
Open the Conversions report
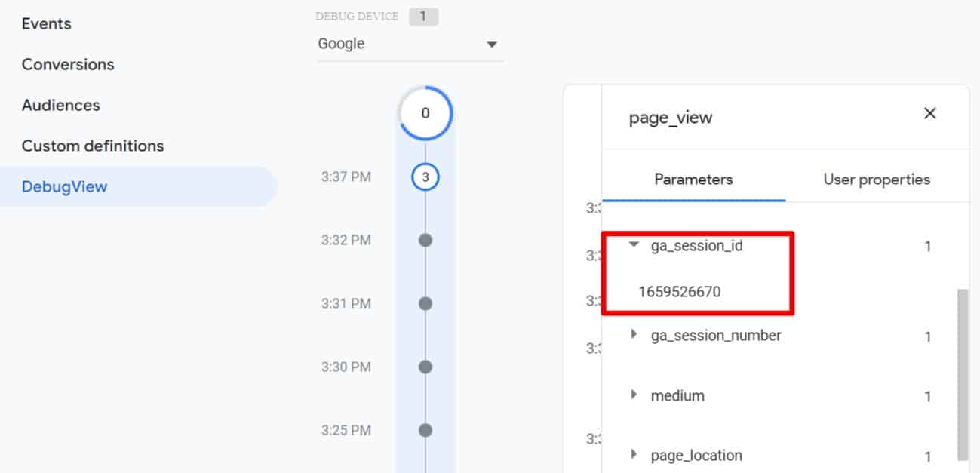pyautogui.click(x=68, y=64)
